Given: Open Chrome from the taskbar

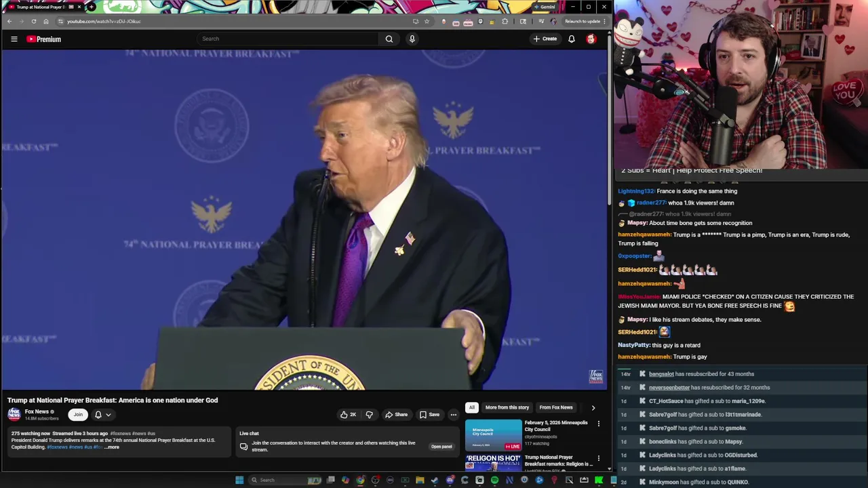Looking at the screenshot, I should (360, 480).
